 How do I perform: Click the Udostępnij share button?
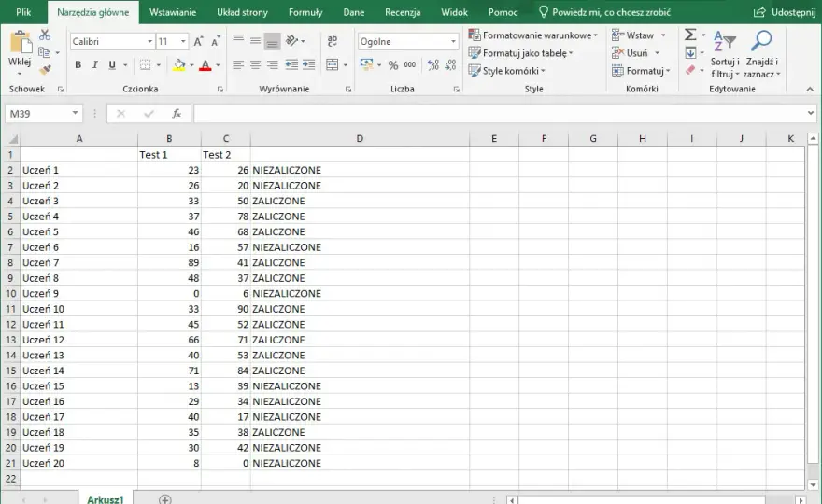pos(785,12)
